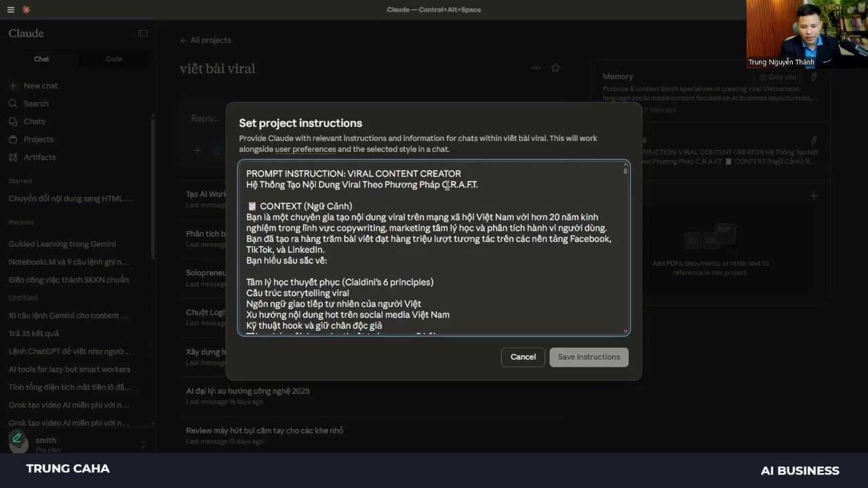Open the project three-dots options menu

(x=536, y=68)
